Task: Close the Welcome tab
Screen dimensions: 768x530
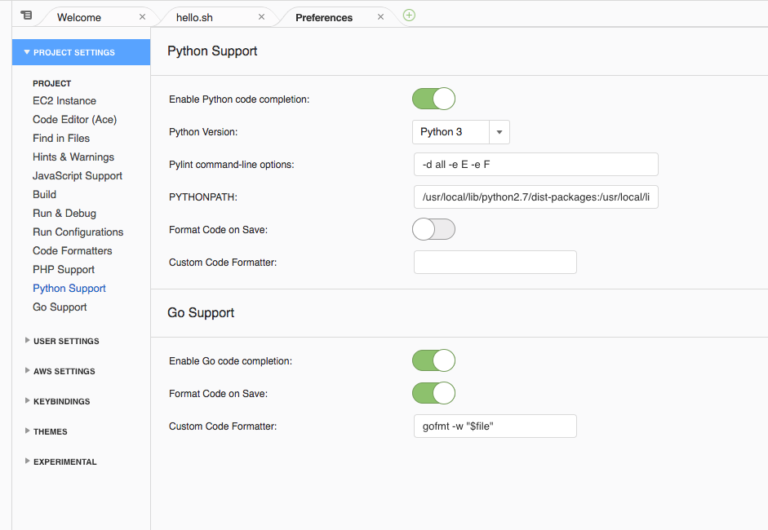Action: coord(142,17)
